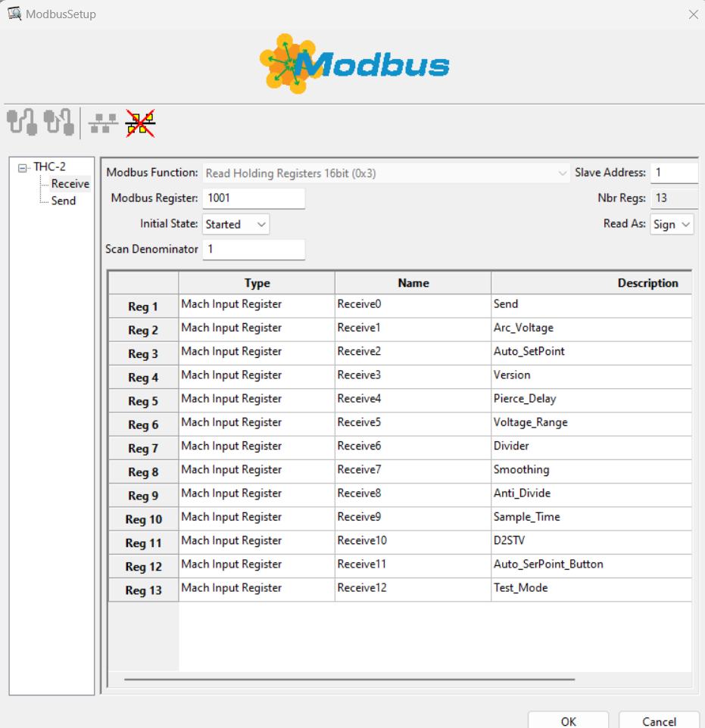Select the Reg 13 row header
Viewport: 705px width, 728px height.
(143, 590)
